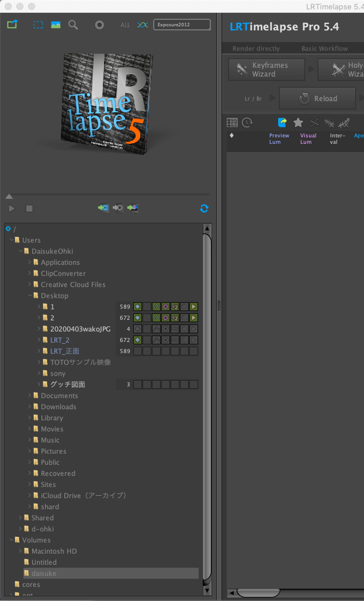Click the star rating icon

point(298,123)
